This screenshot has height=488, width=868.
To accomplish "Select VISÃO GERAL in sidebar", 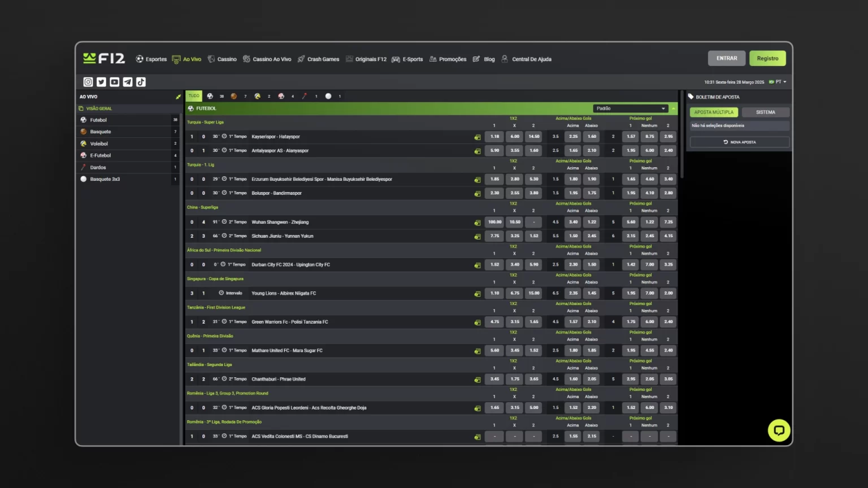I will [129, 108].
